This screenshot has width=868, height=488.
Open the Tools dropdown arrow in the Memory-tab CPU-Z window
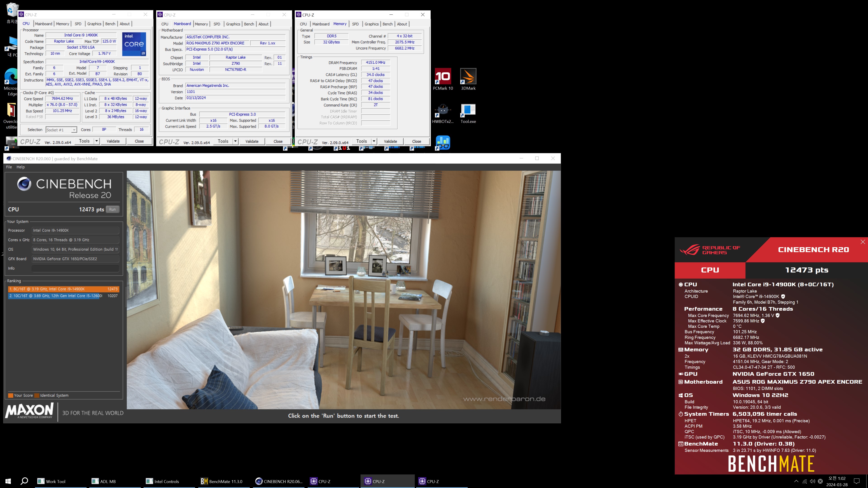tap(374, 141)
